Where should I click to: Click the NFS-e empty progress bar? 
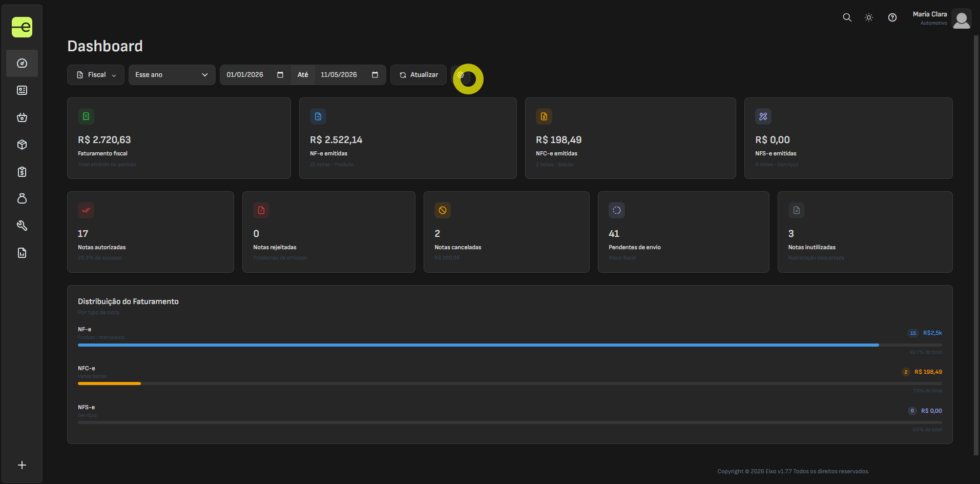(x=510, y=422)
